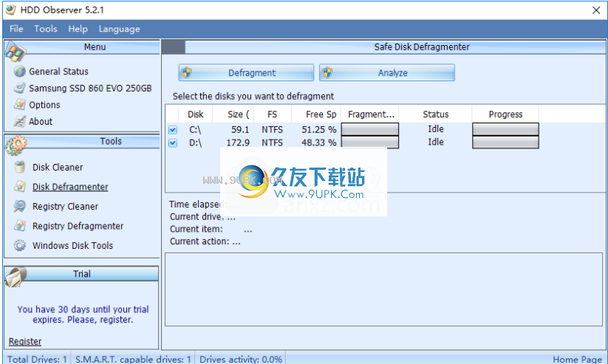Image resolution: width=608 pixels, height=364 pixels.
Task: Click the C:\ progress bar
Action: tap(505, 129)
